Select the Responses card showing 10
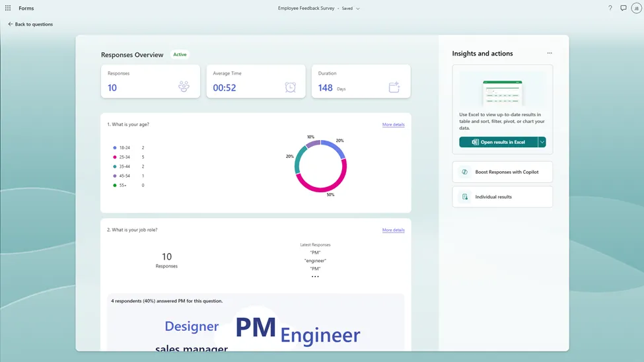This screenshot has width=644, height=362. tap(151, 81)
